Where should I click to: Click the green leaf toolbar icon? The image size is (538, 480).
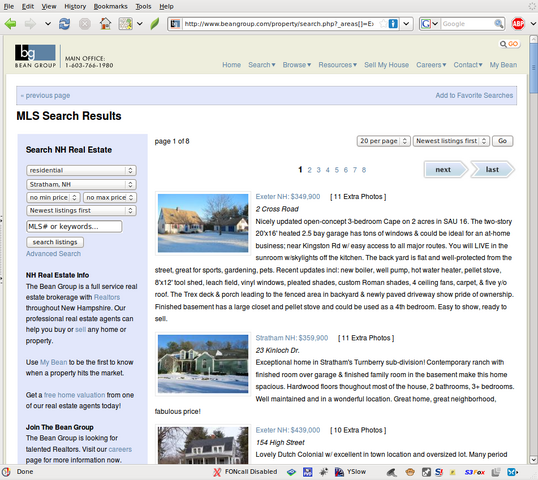(x=155, y=24)
